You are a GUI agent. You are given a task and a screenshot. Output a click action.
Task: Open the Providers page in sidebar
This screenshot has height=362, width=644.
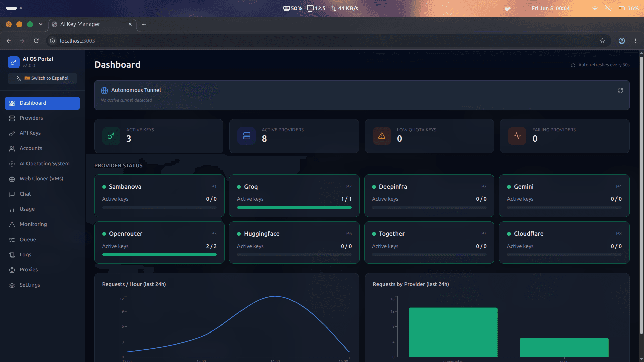pos(42,118)
